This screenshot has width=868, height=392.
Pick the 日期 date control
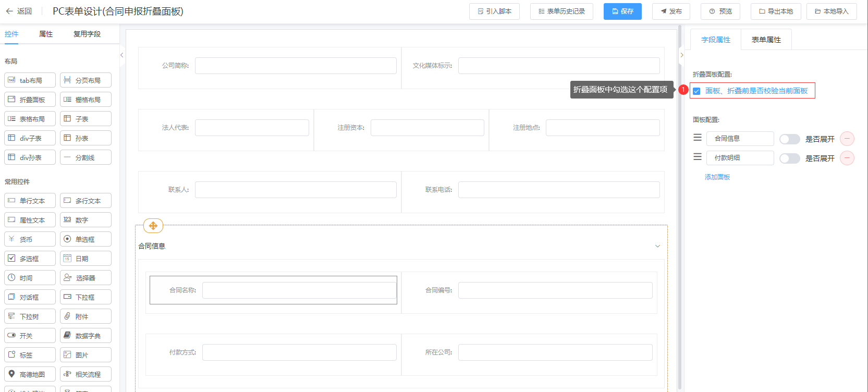(x=85, y=259)
